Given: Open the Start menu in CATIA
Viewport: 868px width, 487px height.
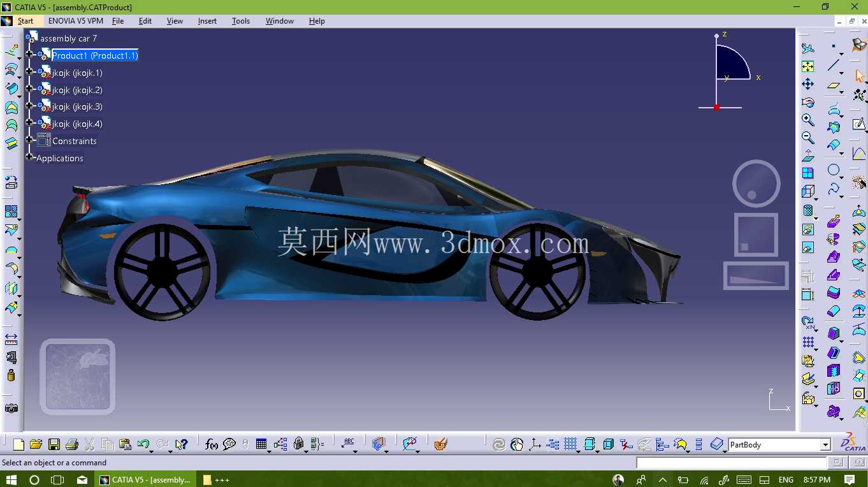Looking at the screenshot, I should [x=25, y=21].
